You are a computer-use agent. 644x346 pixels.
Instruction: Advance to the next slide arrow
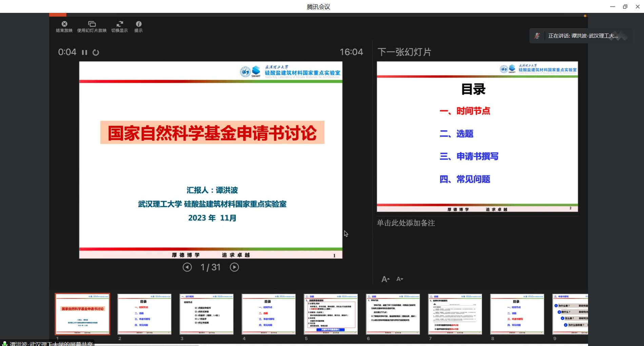(x=234, y=267)
